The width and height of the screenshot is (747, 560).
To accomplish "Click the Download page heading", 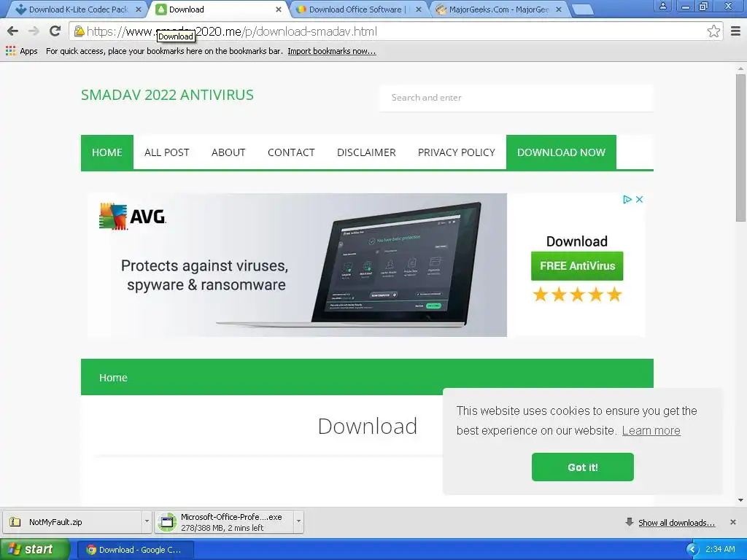I will [368, 426].
